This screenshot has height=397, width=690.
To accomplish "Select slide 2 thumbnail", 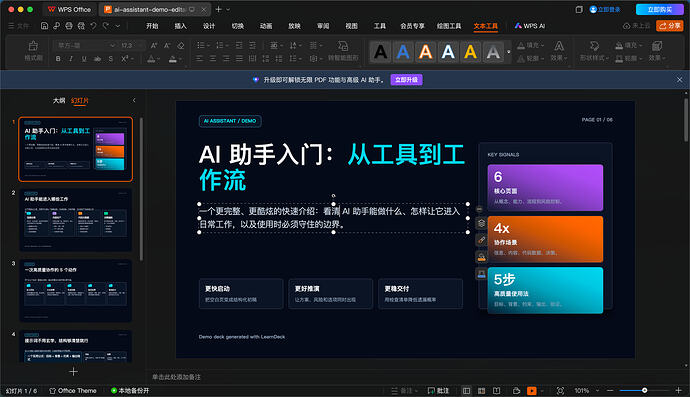I will point(75,220).
